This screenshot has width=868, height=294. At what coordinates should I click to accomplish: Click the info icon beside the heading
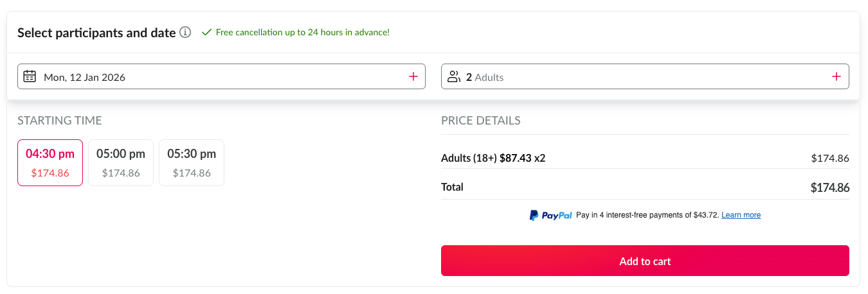pyautogui.click(x=185, y=32)
